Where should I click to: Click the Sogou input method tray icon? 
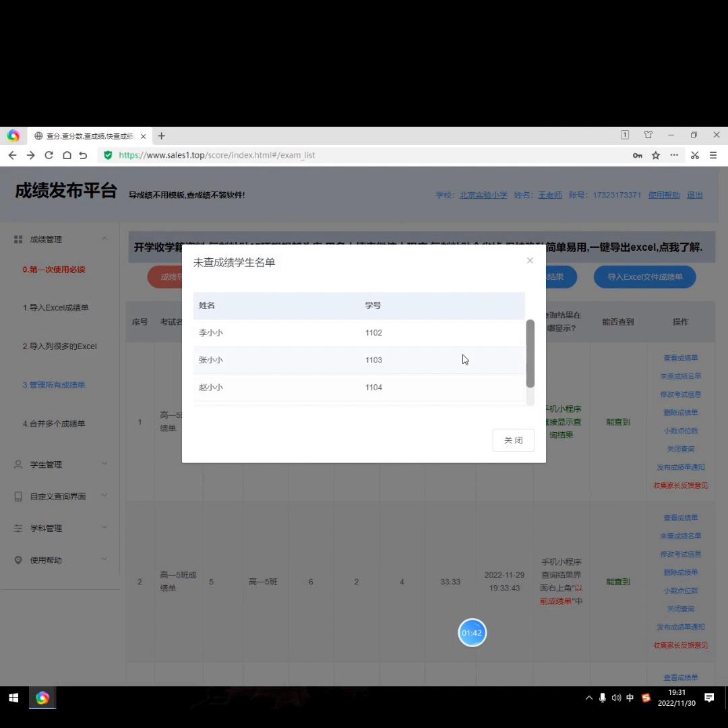[x=646, y=698]
